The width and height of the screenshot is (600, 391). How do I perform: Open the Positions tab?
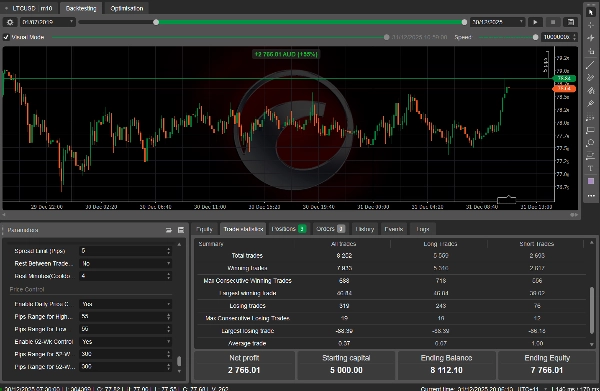coord(289,229)
